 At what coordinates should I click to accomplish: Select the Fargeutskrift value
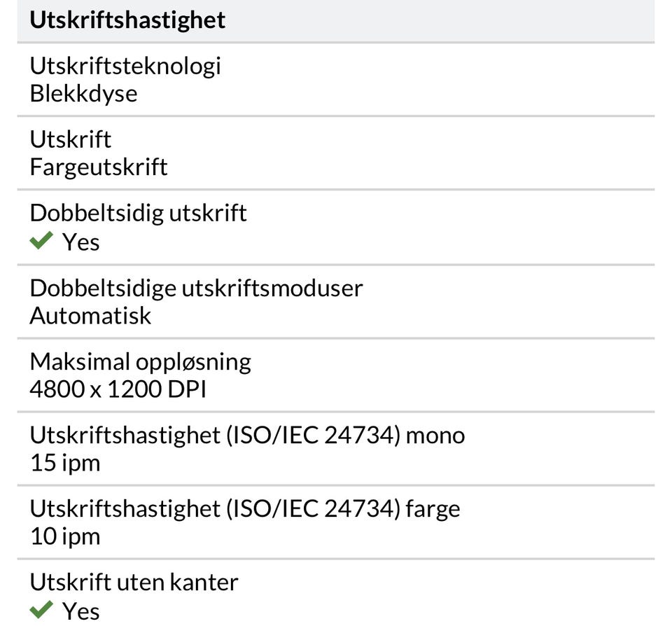pos(99,167)
